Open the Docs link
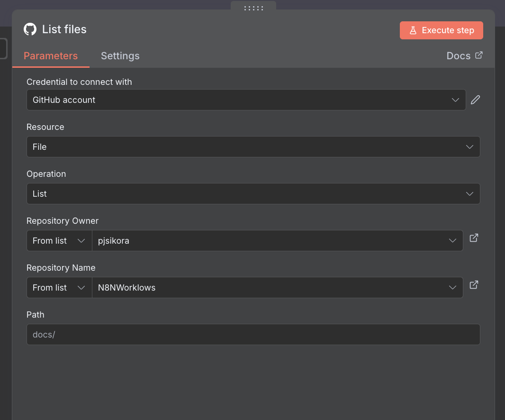This screenshot has height=420, width=505. 459,56
